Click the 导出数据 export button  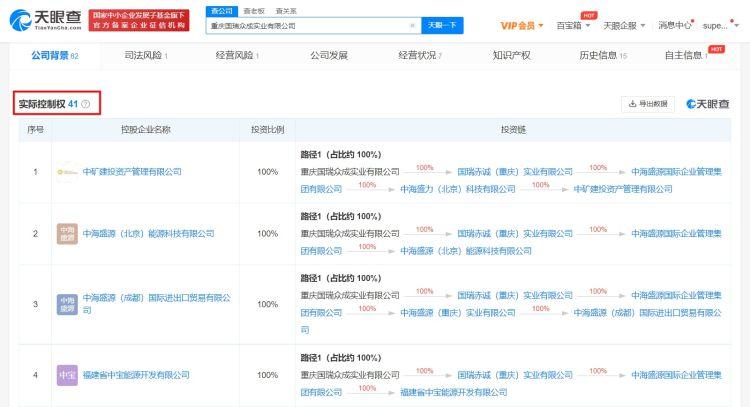click(x=648, y=104)
